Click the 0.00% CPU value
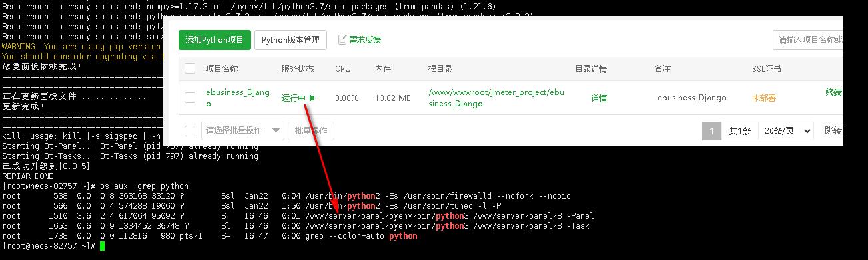 [347, 98]
